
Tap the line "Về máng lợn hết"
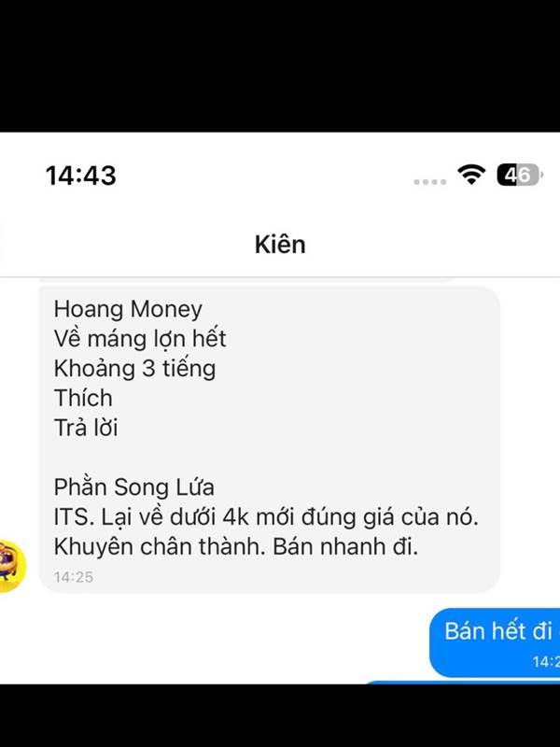click(140, 339)
